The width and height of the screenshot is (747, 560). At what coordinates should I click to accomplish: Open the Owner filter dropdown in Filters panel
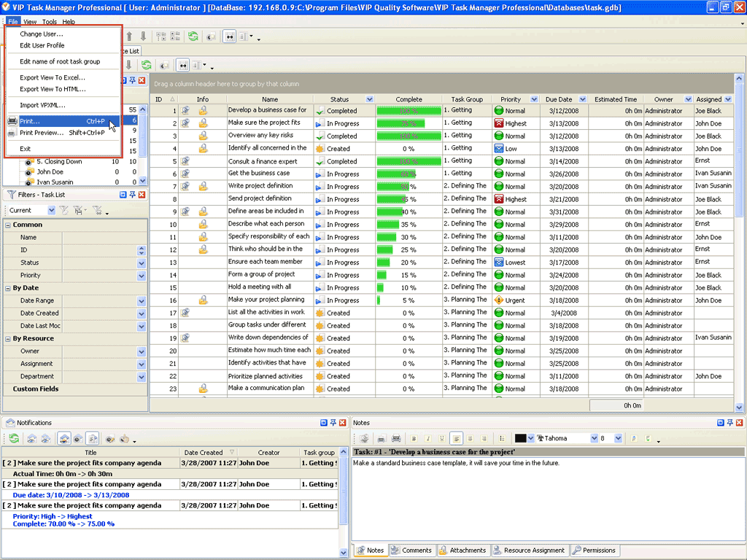click(142, 351)
